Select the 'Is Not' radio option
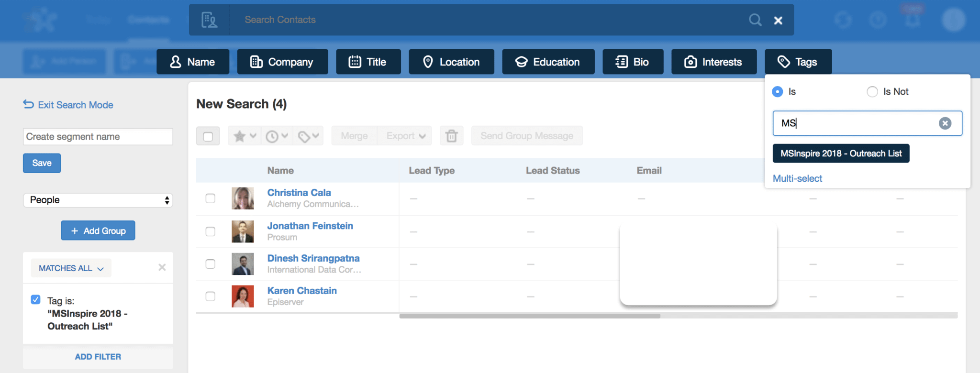The height and width of the screenshot is (373, 980). point(872,92)
